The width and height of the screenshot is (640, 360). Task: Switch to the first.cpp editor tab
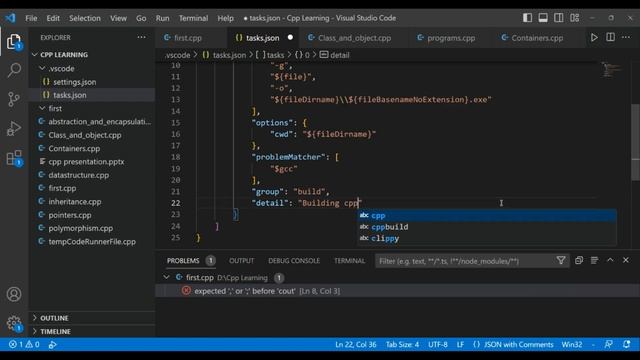pos(187,38)
